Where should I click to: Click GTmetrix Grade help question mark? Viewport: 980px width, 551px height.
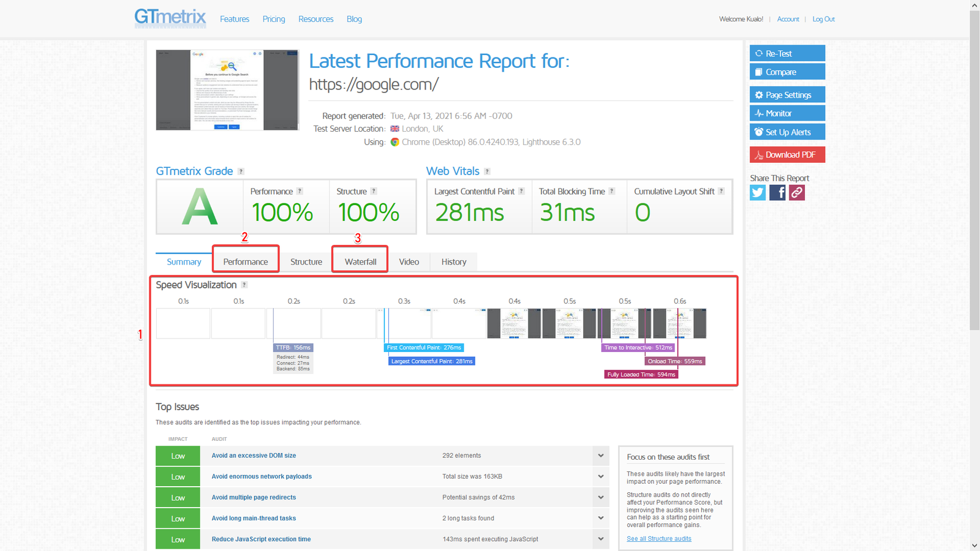(241, 171)
